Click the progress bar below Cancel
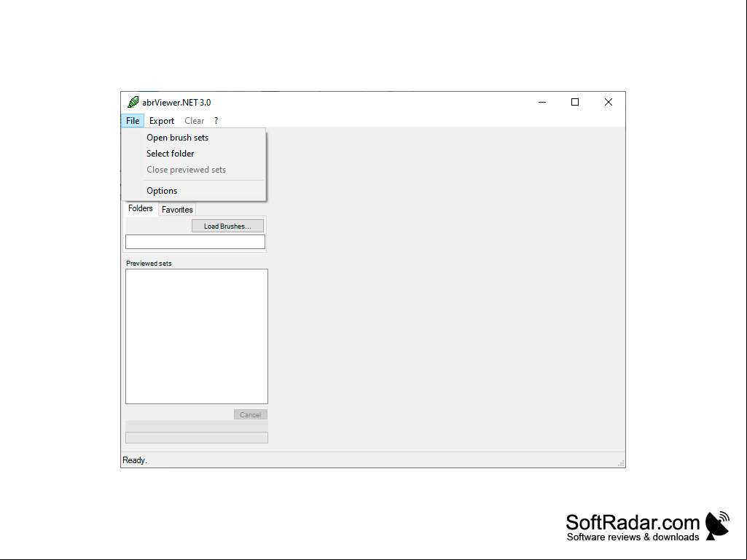Screen dimensions: 747x560 point(197,438)
